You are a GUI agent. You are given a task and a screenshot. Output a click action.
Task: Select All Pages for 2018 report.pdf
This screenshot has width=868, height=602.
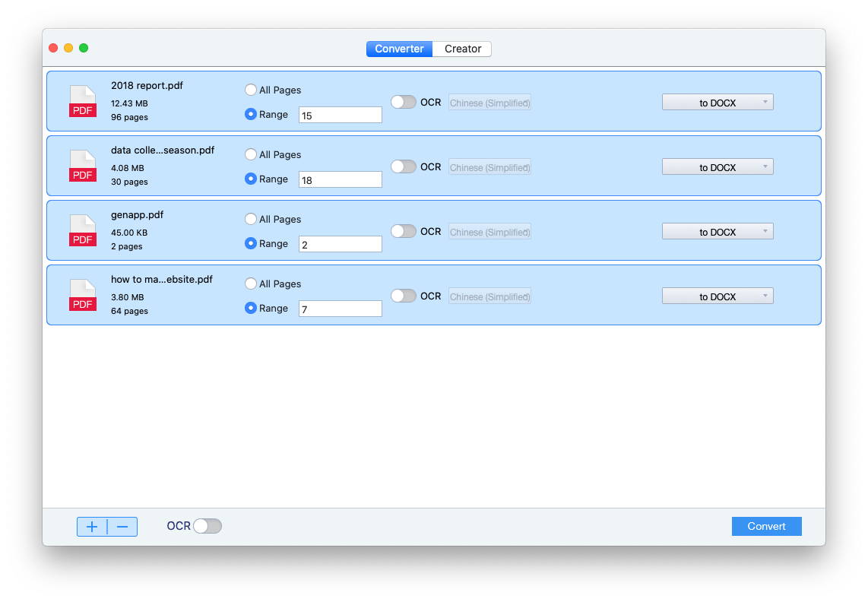point(251,90)
